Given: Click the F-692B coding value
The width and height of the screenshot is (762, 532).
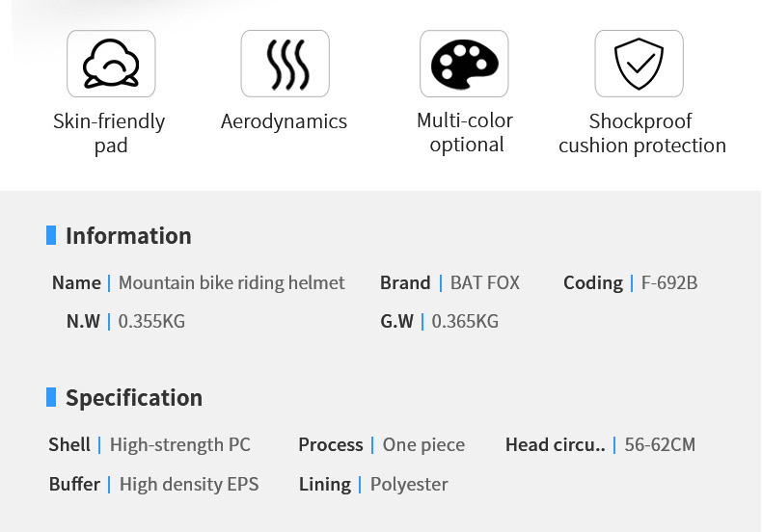Looking at the screenshot, I should (x=669, y=283).
